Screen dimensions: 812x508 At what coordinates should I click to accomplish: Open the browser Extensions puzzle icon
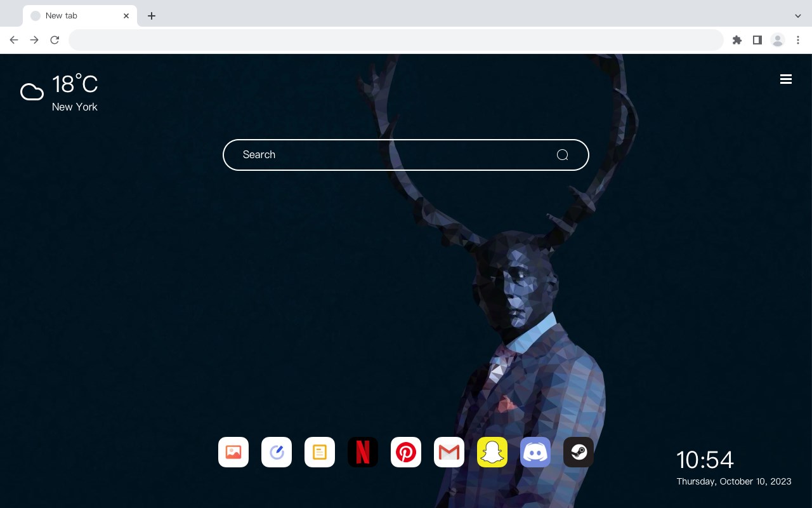click(x=737, y=40)
